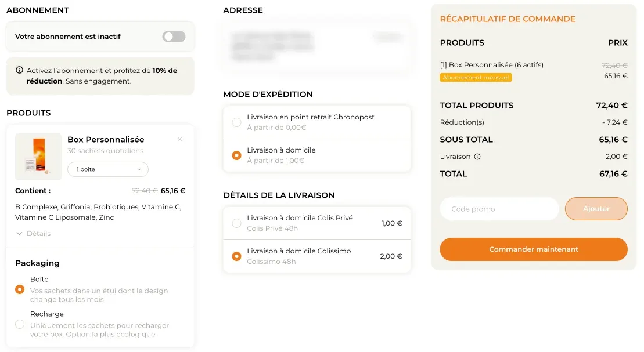Screen dimensions: 644x352
Task: Click the Abonnement mensuel badge
Action: tap(476, 77)
